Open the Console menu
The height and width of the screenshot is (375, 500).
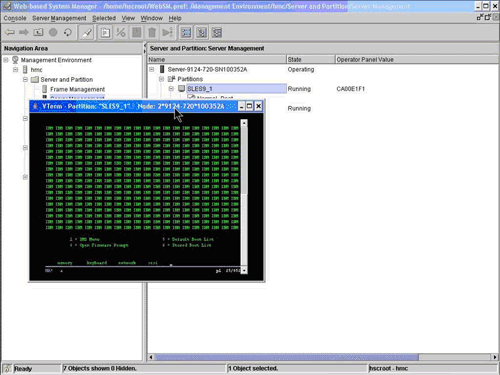15,18
